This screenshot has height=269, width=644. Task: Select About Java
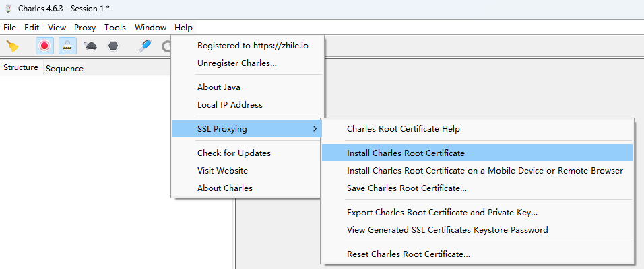point(248,87)
